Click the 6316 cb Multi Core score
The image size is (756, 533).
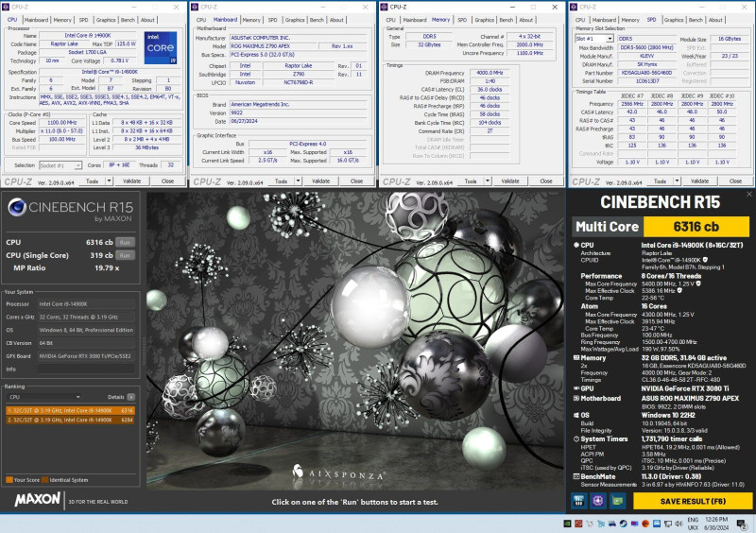click(x=696, y=226)
